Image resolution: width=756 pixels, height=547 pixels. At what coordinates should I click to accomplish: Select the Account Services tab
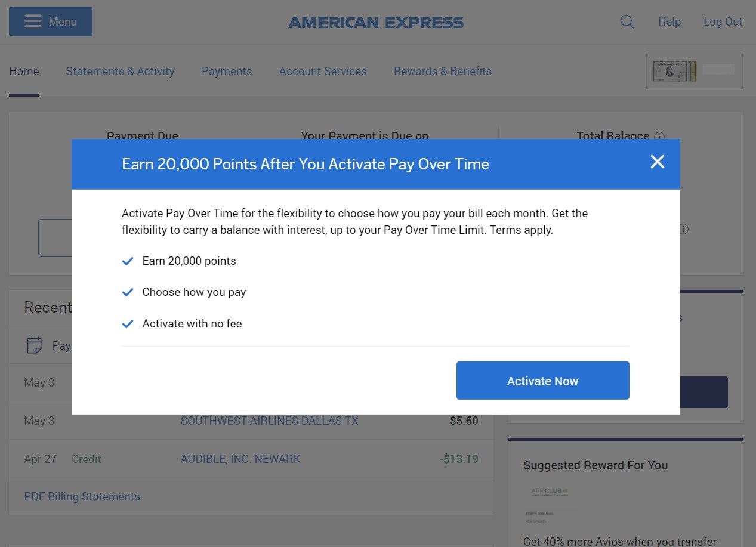coord(322,71)
